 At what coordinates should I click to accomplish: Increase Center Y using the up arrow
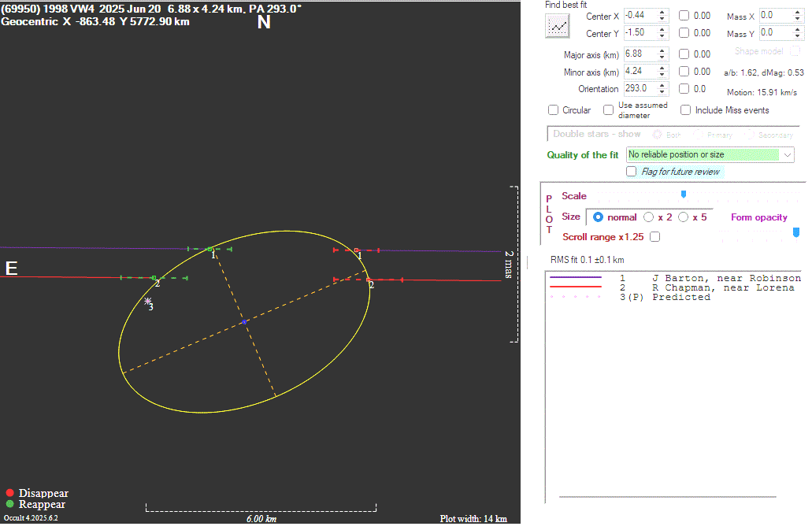click(x=662, y=29)
